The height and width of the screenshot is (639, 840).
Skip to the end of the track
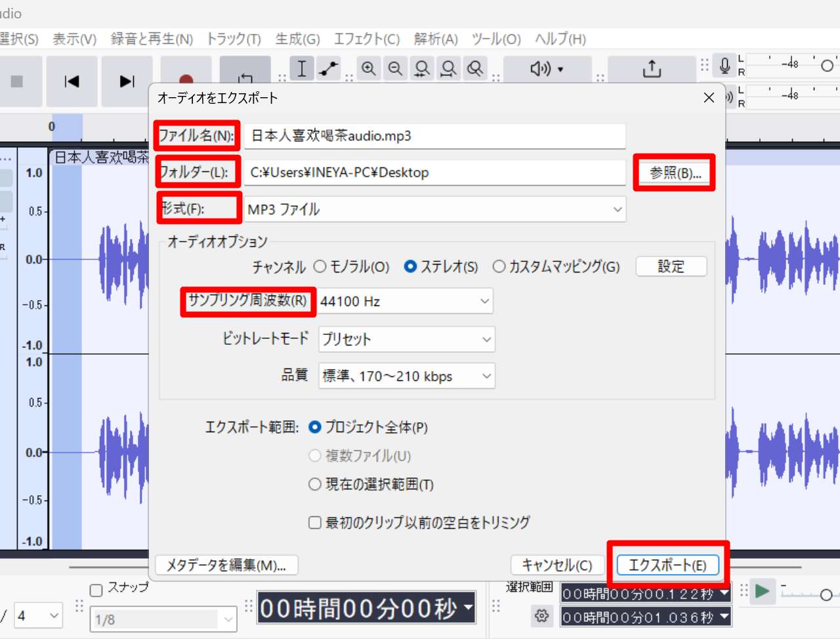coord(127,81)
